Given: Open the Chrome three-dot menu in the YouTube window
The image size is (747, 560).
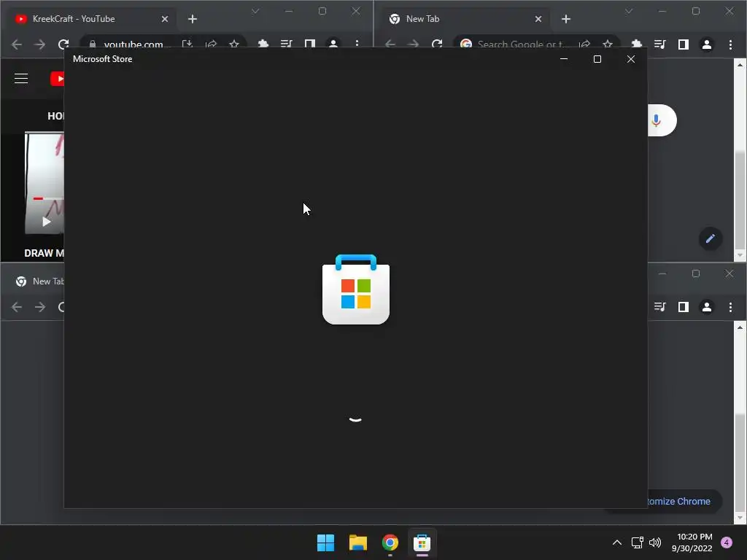Looking at the screenshot, I should coord(357,44).
